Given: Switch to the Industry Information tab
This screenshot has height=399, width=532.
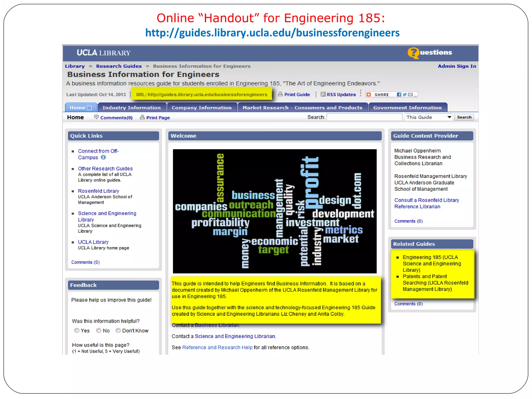Looking at the screenshot, I should 131,108.
